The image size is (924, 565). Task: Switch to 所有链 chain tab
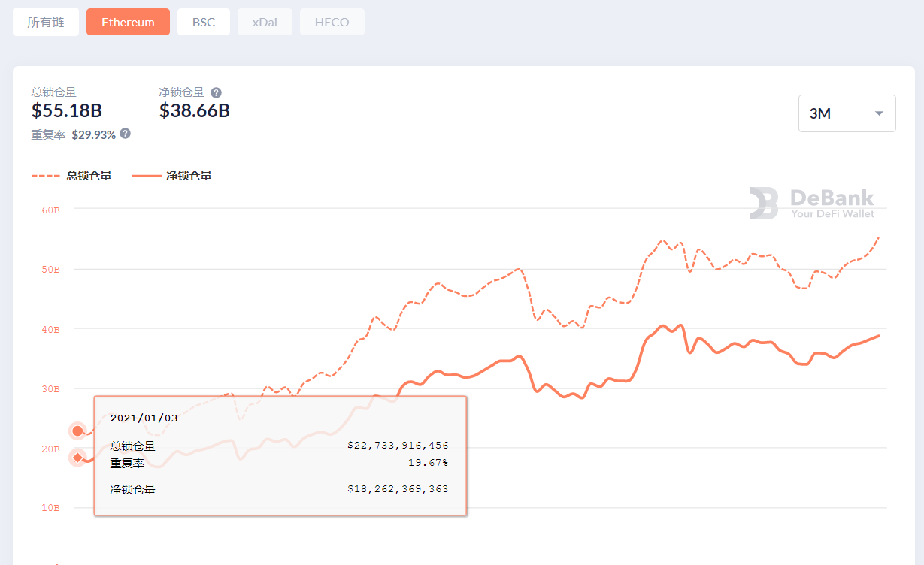46,23
